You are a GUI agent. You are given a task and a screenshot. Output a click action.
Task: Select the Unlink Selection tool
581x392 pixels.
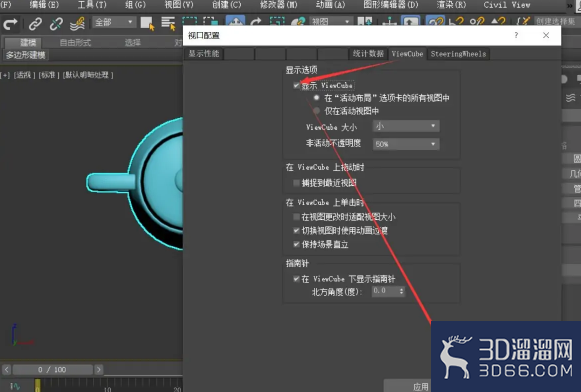(x=56, y=24)
